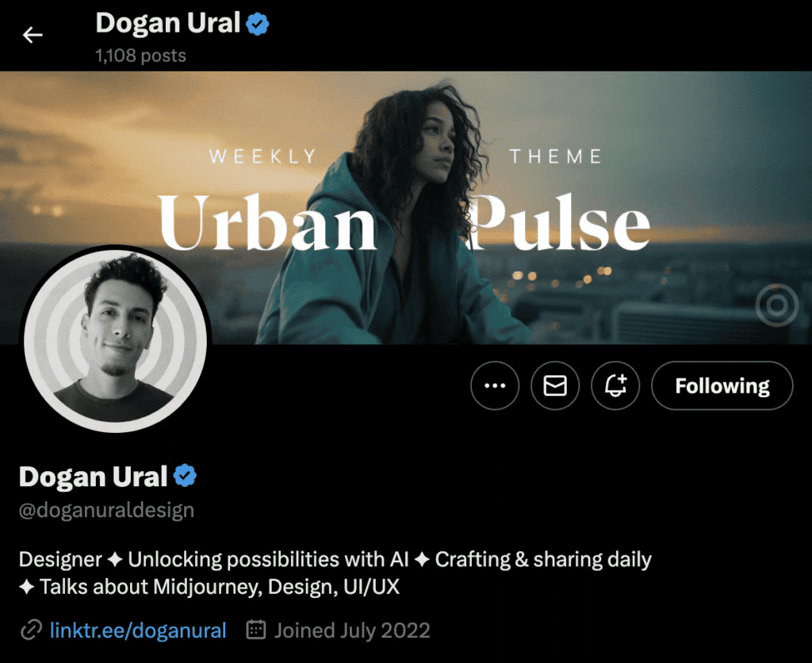Click the 1,108 posts count
812x663 pixels.
tap(140, 56)
